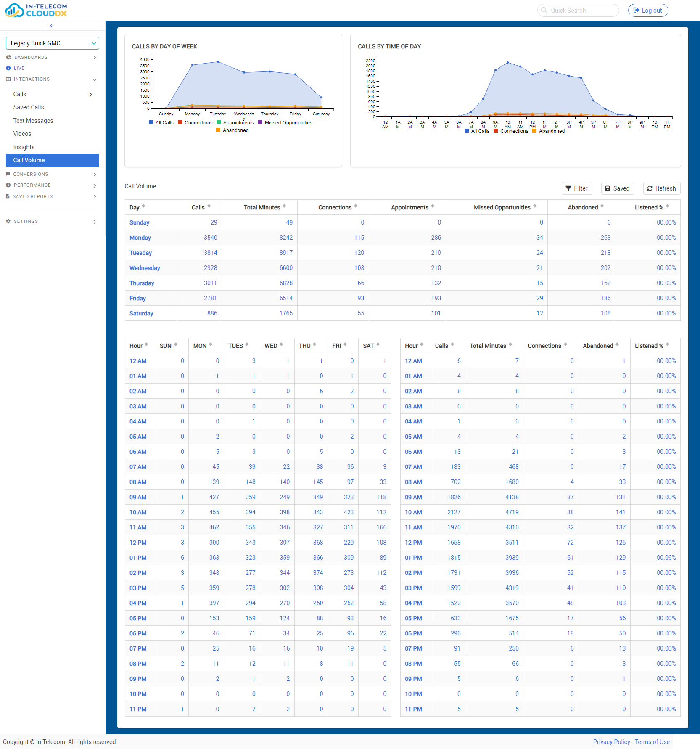Toggle sorting on the Total Minutes column
The width and height of the screenshot is (700, 749).
pos(286,206)
